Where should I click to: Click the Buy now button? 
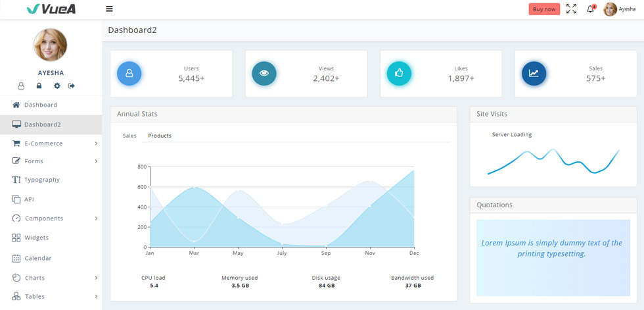[x=544, y=9]
